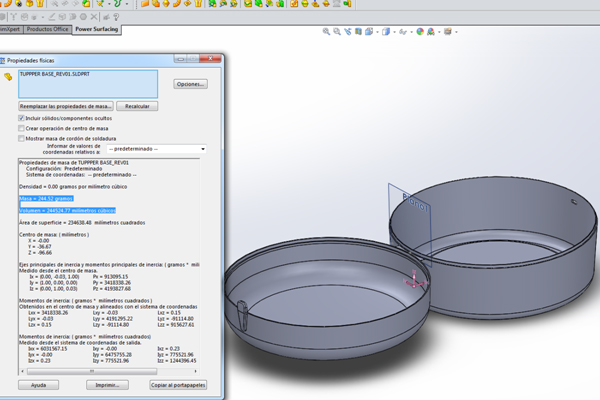Viewport: 600px width, 400px height.
Task: Click the Zoom to Fit magnifier icon
Action: pyautogui.click(x=328, y=31)
